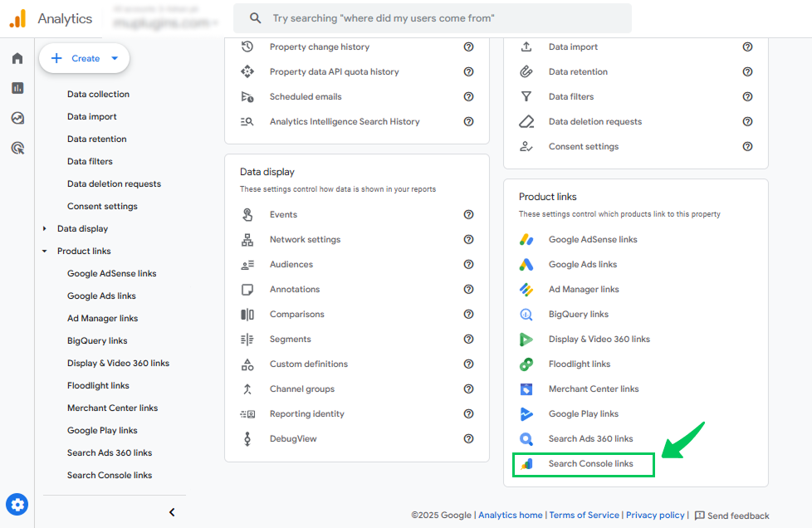This screenshot has height=528, width=812.
Task: Click help icon for Custom definitions
Action: [468, 364]
